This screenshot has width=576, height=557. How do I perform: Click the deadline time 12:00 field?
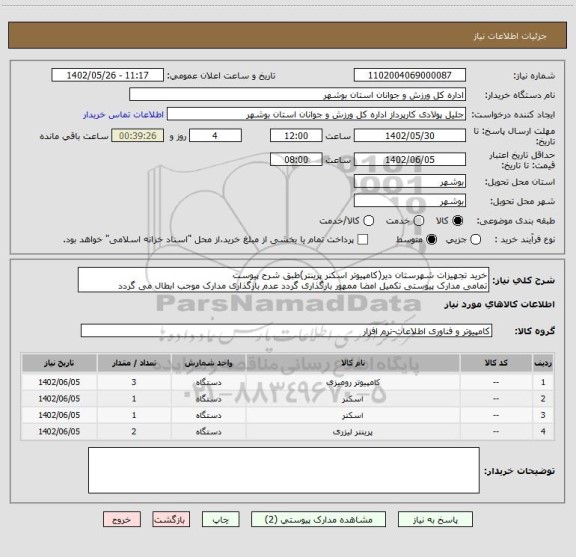click(296, 136)
